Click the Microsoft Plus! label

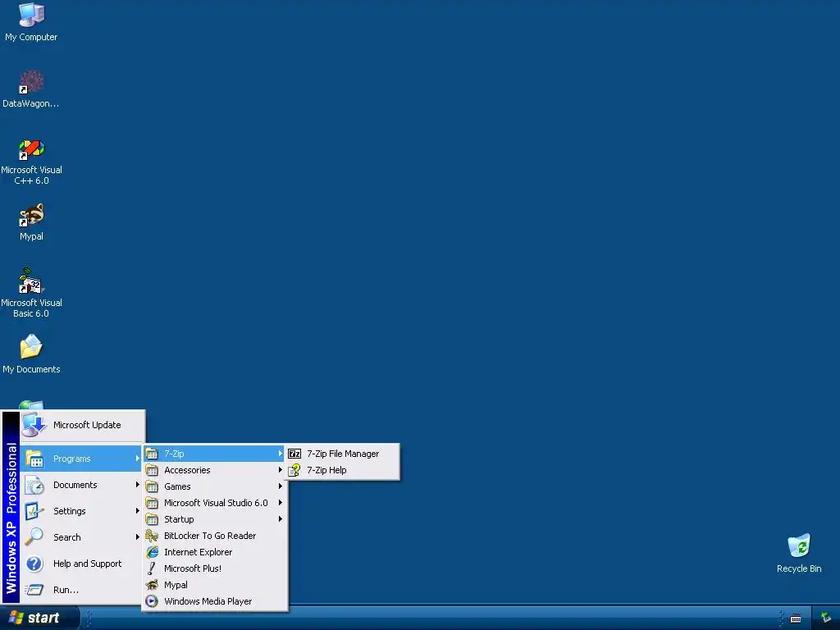(x=192, y=568)
